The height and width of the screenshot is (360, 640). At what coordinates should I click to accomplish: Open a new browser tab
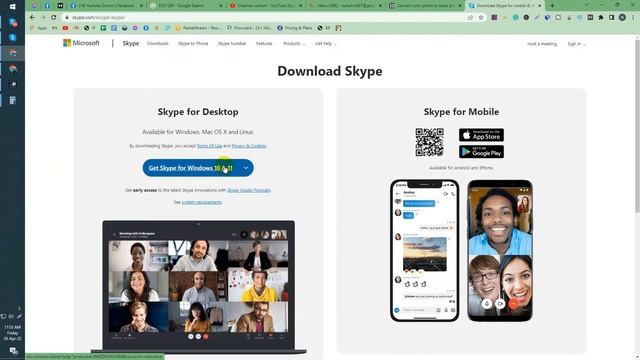coord(552,6)
